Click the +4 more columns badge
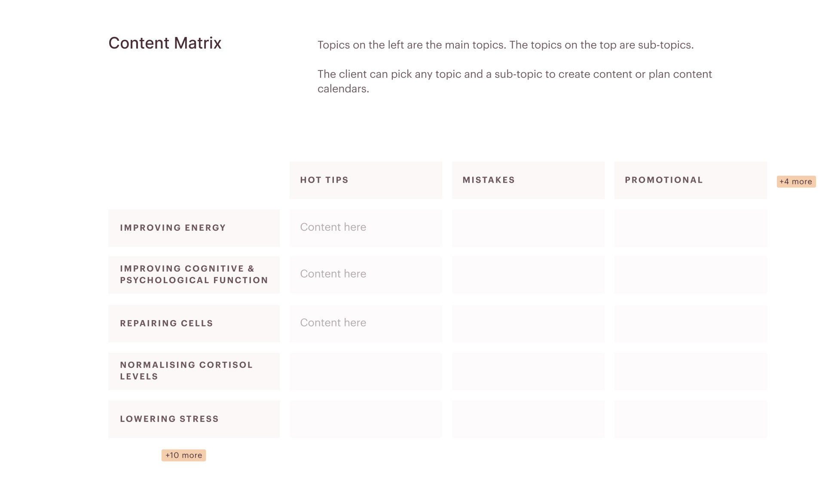825x504 pixels. [796, 182]
